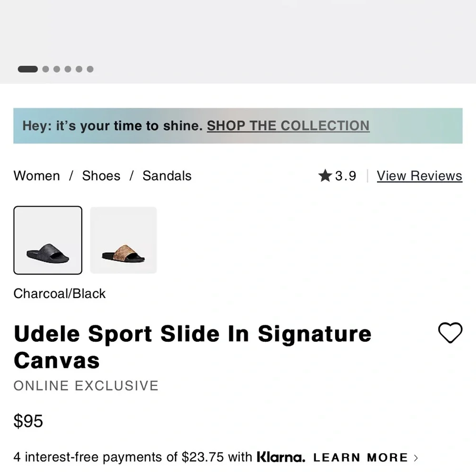
Task: Add the Udele slide to wishlist via the heart icon
Action: pyautogui.click(x=450, y=333)
